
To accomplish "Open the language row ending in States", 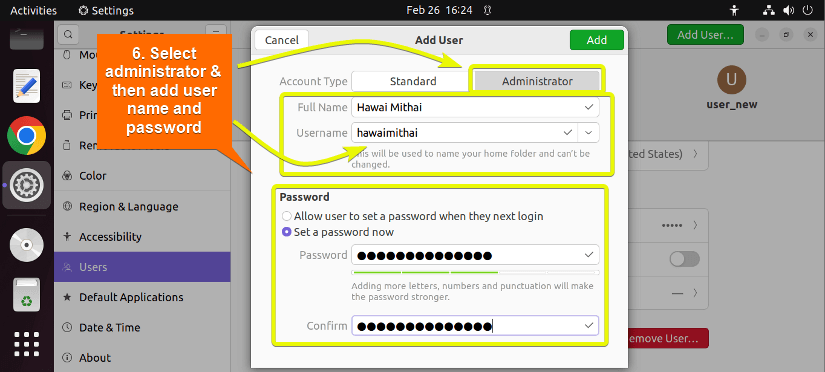I will point(668,154).
